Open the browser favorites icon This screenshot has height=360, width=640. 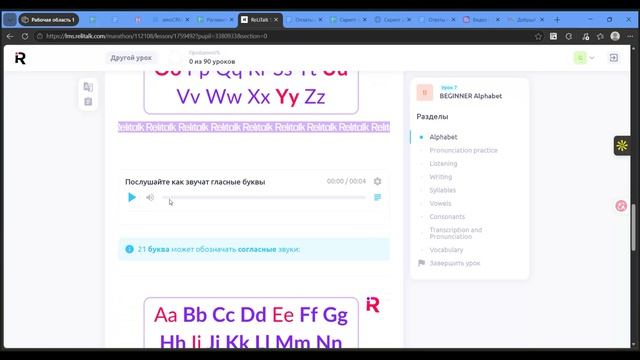point(600,36)
